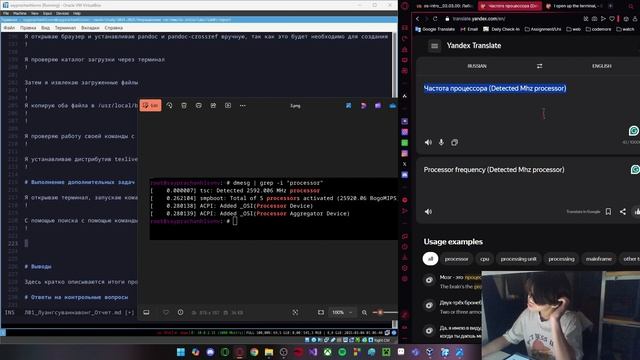The height and width of the screenshot is (360, 640).
Task: Click the Edit button in image viewer toolbar
Action: click(151, 105)
